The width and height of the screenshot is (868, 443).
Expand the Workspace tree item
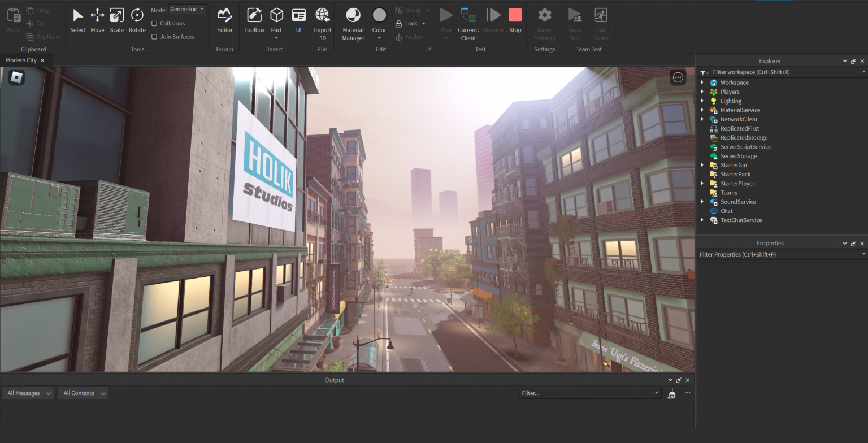pyautogui.click(x=702, y=82)
